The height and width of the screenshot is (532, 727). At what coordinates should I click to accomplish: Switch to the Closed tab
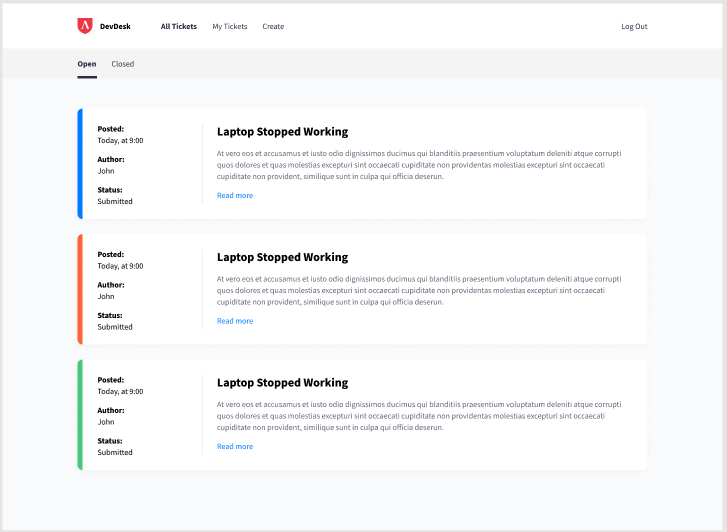123,64
